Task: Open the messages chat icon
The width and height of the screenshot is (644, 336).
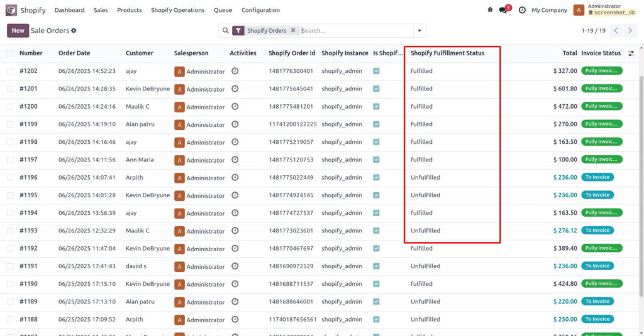Action: (503, 10)
